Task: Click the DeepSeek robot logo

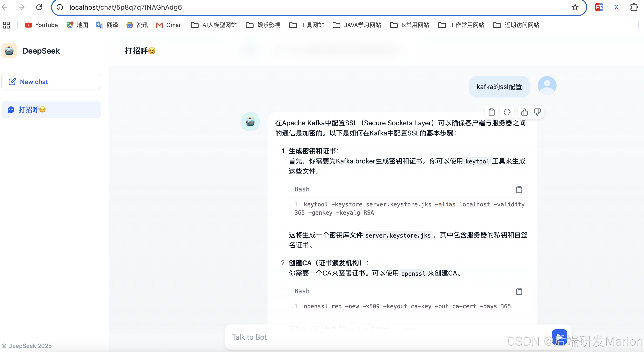Action: tap(9, 51)
